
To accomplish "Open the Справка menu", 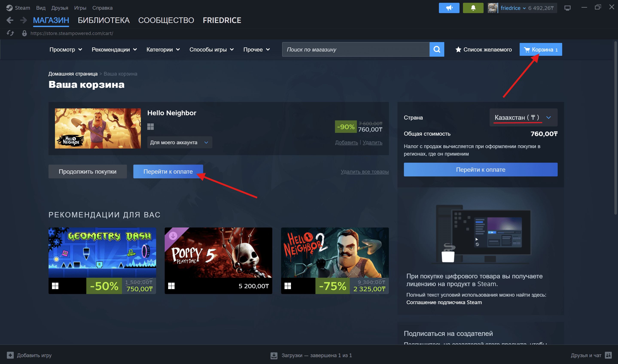I will coord(102,8).
